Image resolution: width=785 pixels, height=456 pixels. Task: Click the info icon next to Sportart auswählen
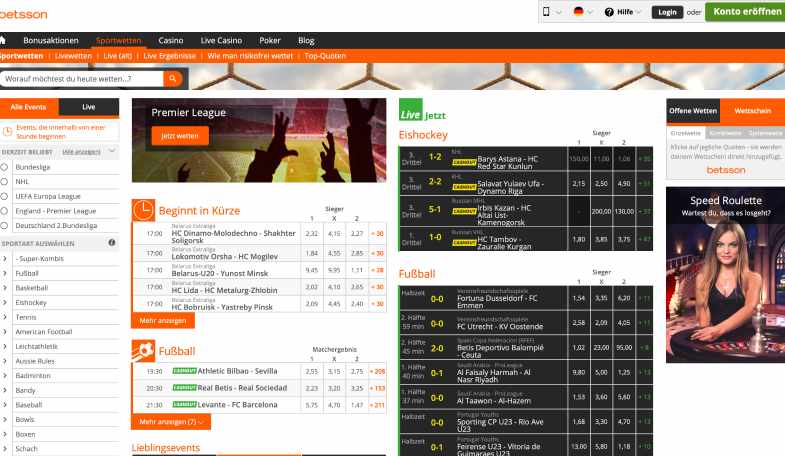(112, 242)
